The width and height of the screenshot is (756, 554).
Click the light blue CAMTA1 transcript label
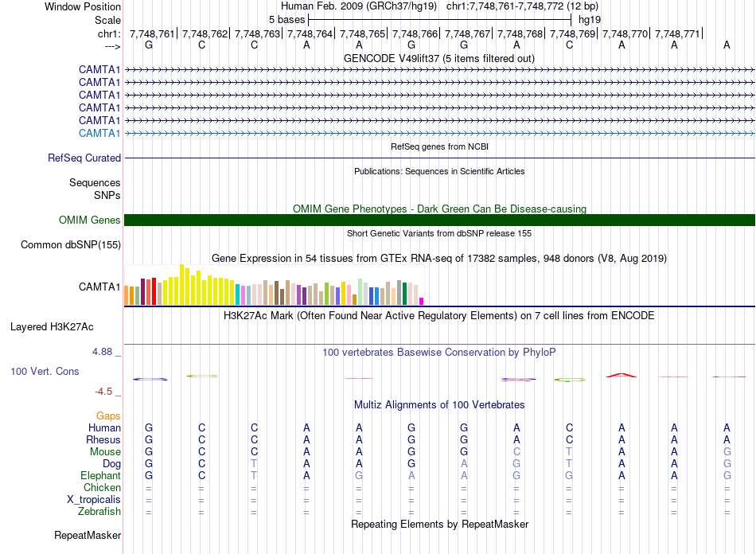click(99, 133)
